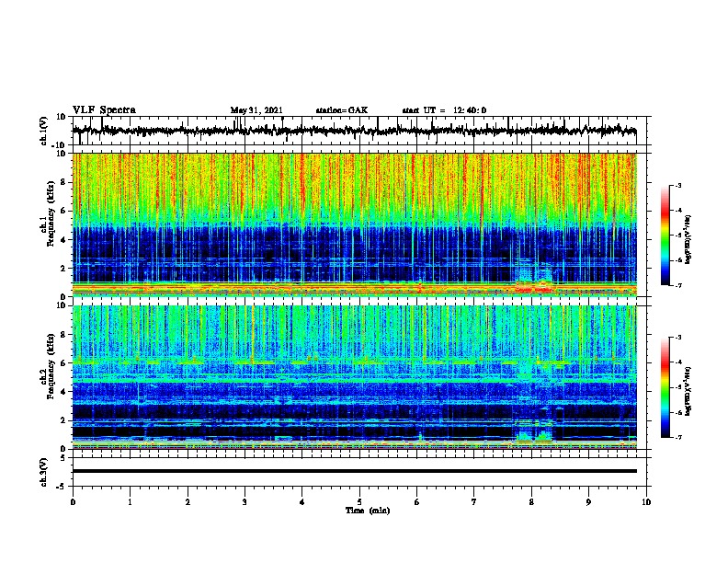Click the ch.1 color scale log(PSD) units label

pyautogui.click(x=688, y=239)
